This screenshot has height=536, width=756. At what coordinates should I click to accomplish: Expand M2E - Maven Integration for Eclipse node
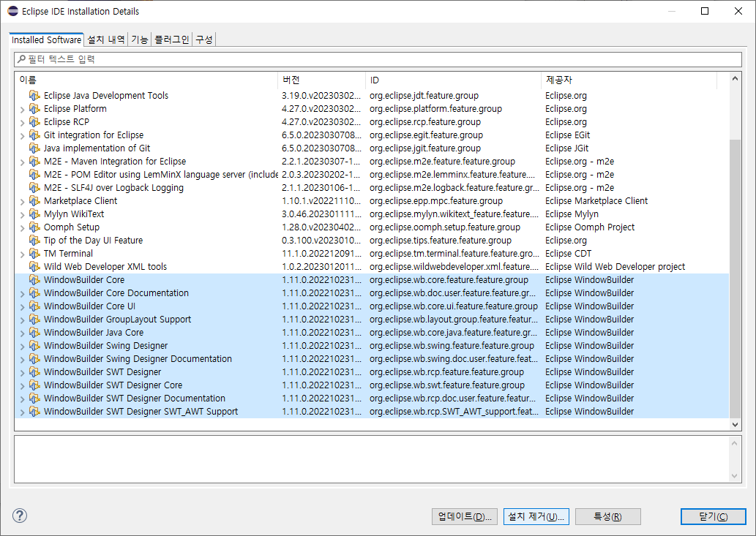coord(22,162)
